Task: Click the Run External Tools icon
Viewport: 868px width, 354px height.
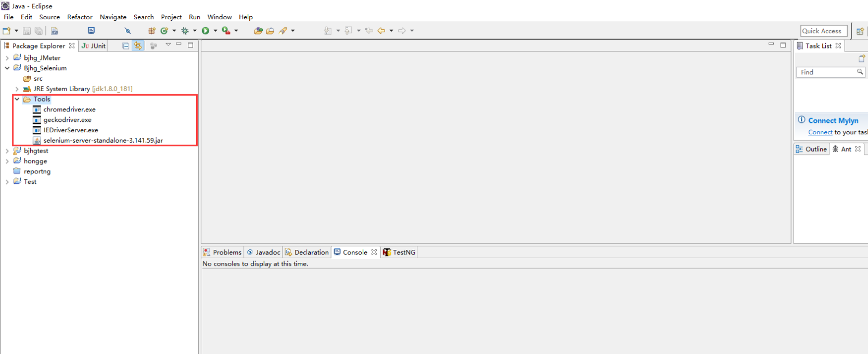Action: coord(226,31)
